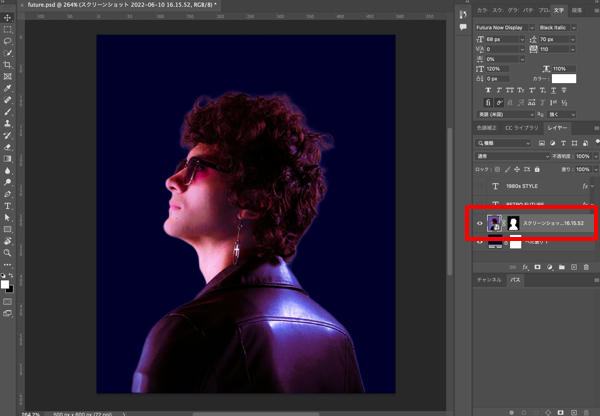Open the Edit Toolbar ellipsis button
This screenshot has width=600, height=416.
pyautogui.click(x=7, y=264)
